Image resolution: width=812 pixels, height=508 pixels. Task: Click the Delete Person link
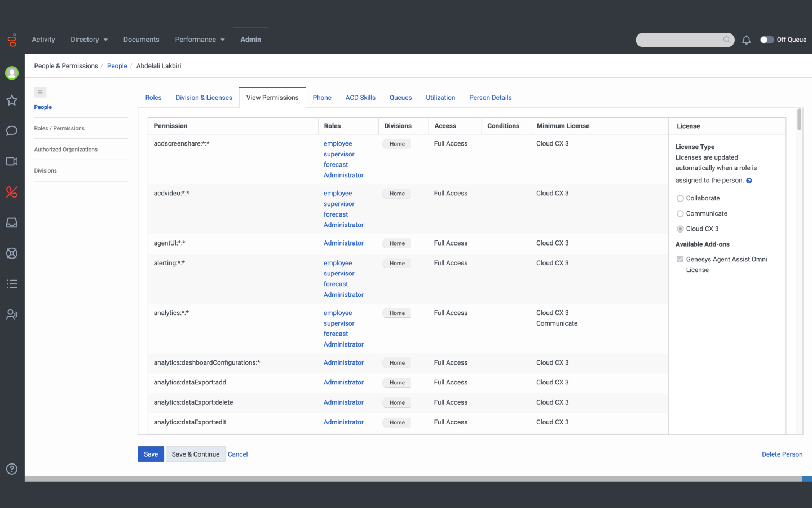(x=782, y=454)
